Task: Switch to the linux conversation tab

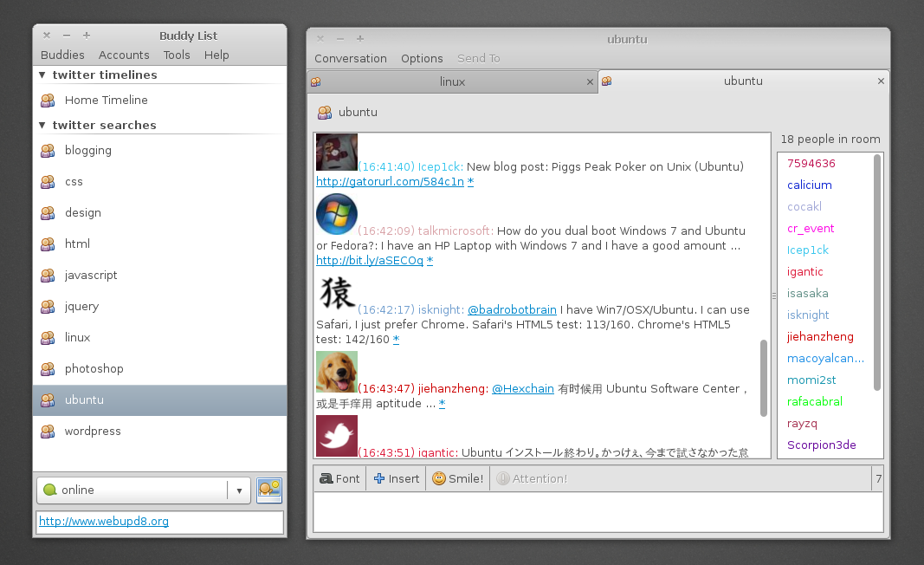Action: pos(452,82)
